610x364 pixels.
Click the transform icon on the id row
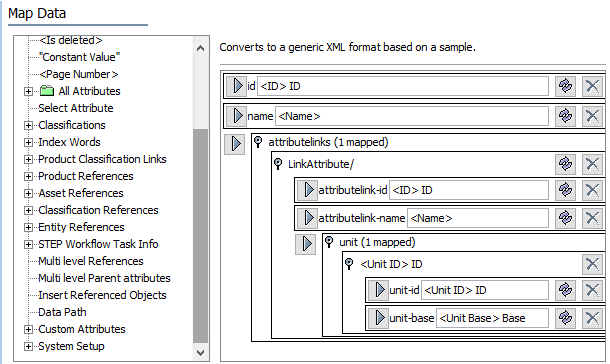pyautogui.click(x=565, y=86)
